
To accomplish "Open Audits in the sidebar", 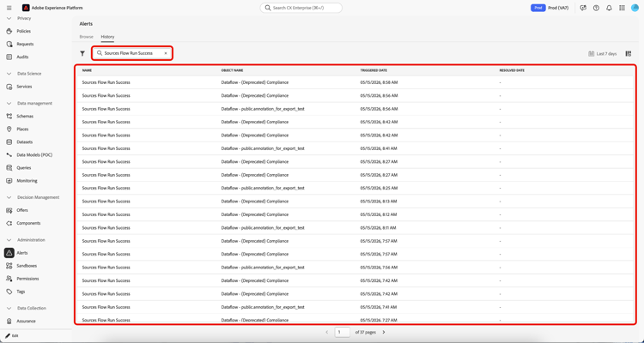I will [x=22, y=57].
